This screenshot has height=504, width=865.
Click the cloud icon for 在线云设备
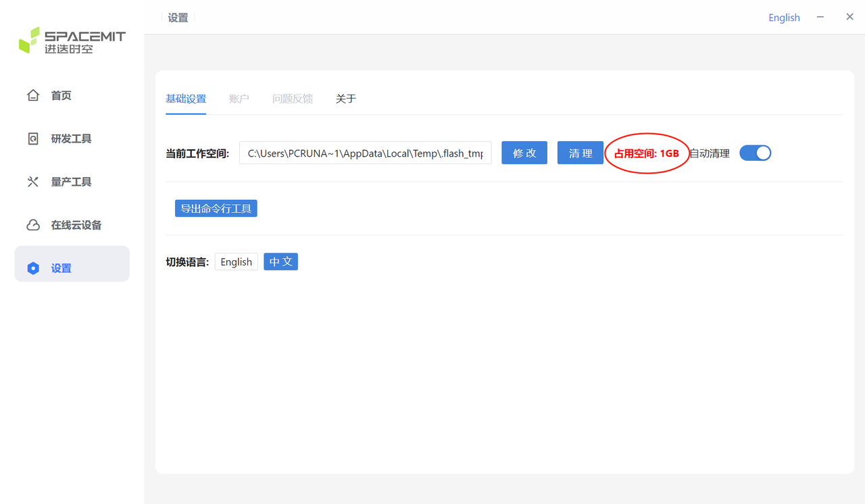point(33,225)
